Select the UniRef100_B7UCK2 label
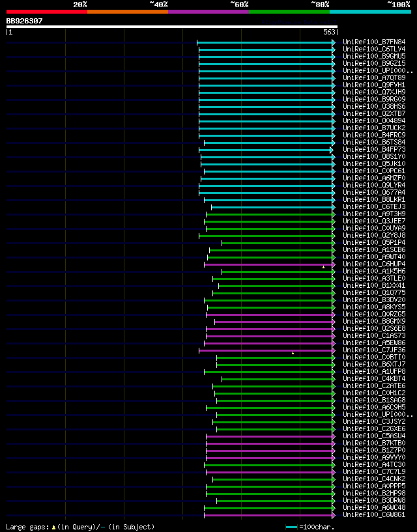This screenshot has height=532, width=417. pos(374,128)
